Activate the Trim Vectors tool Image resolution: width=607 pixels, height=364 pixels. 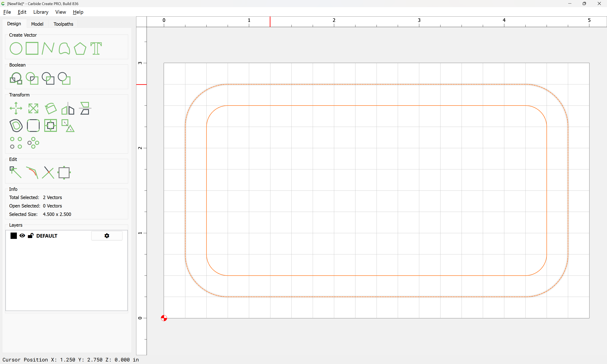point(48,172)
